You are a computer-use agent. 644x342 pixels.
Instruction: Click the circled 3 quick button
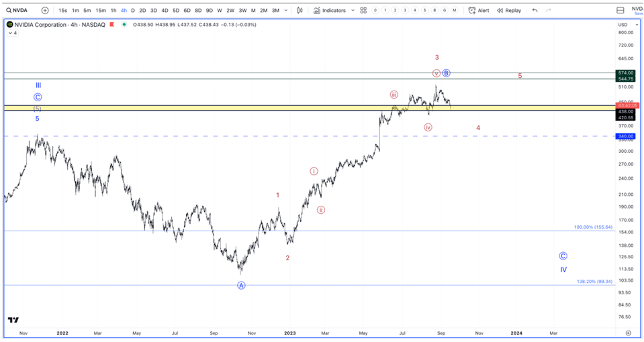[405, 10]
